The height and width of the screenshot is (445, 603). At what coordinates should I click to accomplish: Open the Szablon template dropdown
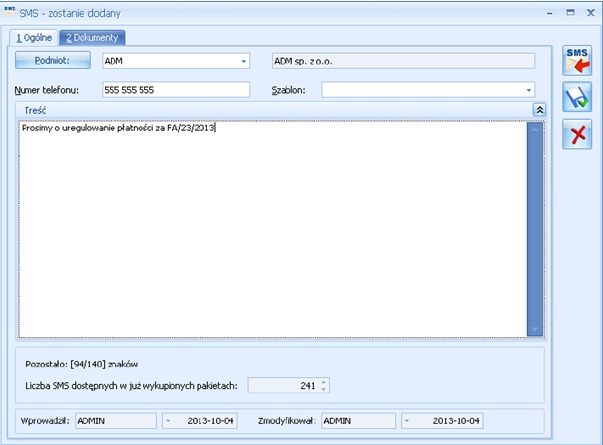[529, 90]
